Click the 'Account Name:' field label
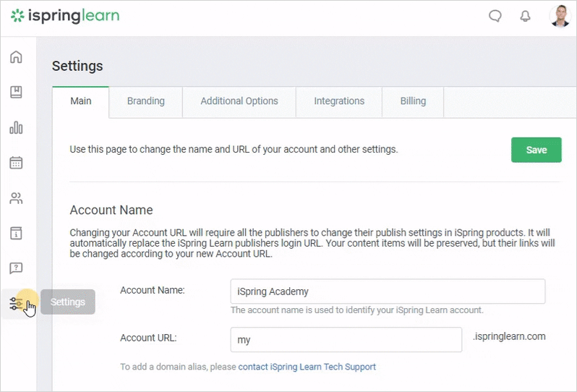Image resolution: width=577 pixels, height=392 pixels. point(153,290)
